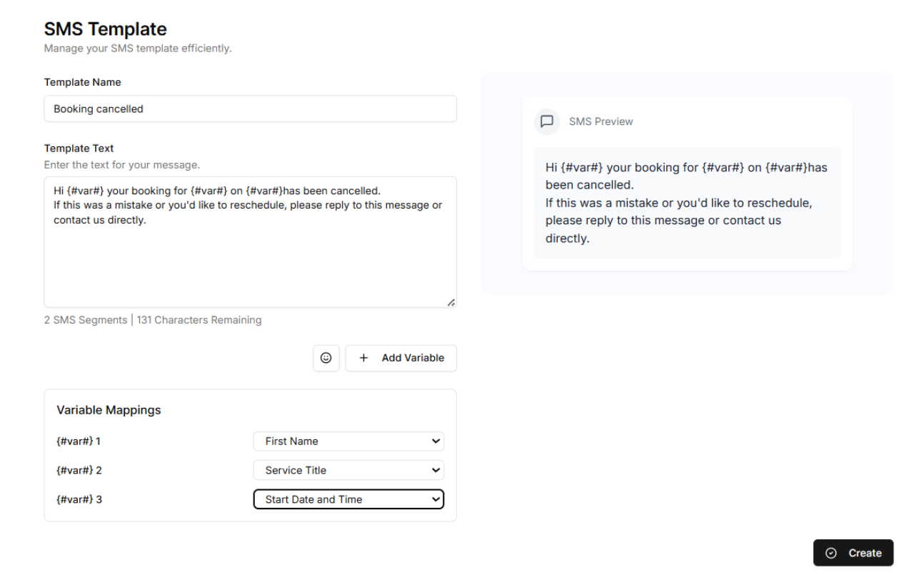924x580 pixels.
Task: Click the SMS preview message bubble
Action: 687,203
